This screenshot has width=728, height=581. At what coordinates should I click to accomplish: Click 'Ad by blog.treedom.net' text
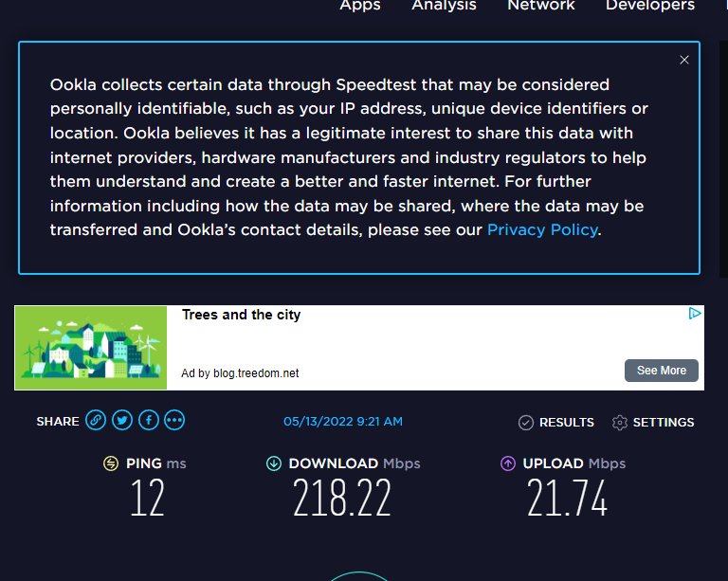click(240, 373)
